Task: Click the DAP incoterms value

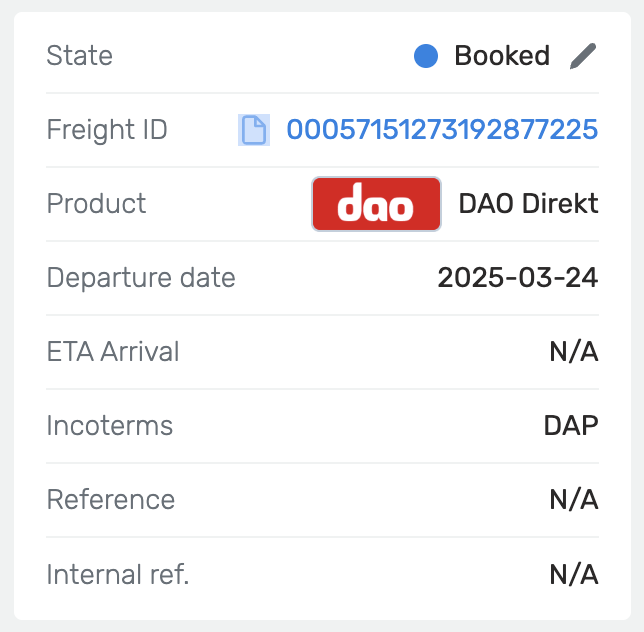Action: (x=571, y=426)
